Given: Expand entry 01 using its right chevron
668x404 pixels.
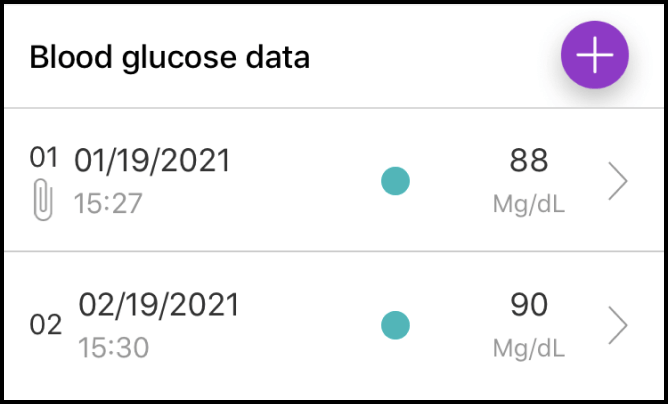Looking at the screenshot, I should [x=618, y=181].
